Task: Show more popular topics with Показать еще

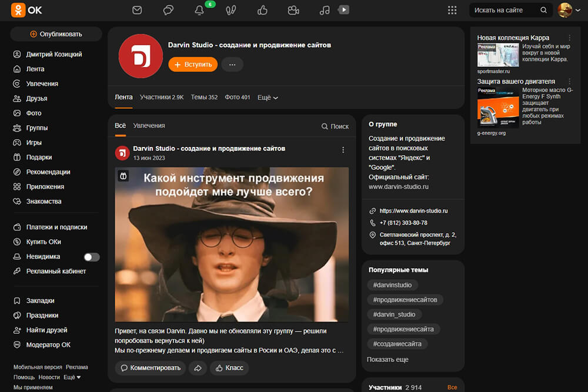Action: pos(387,360)
